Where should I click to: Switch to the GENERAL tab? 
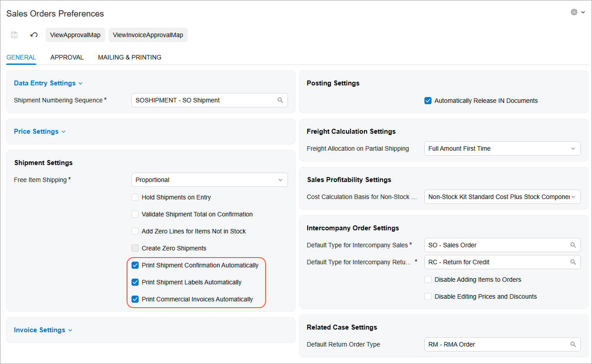tap(21, 57)
